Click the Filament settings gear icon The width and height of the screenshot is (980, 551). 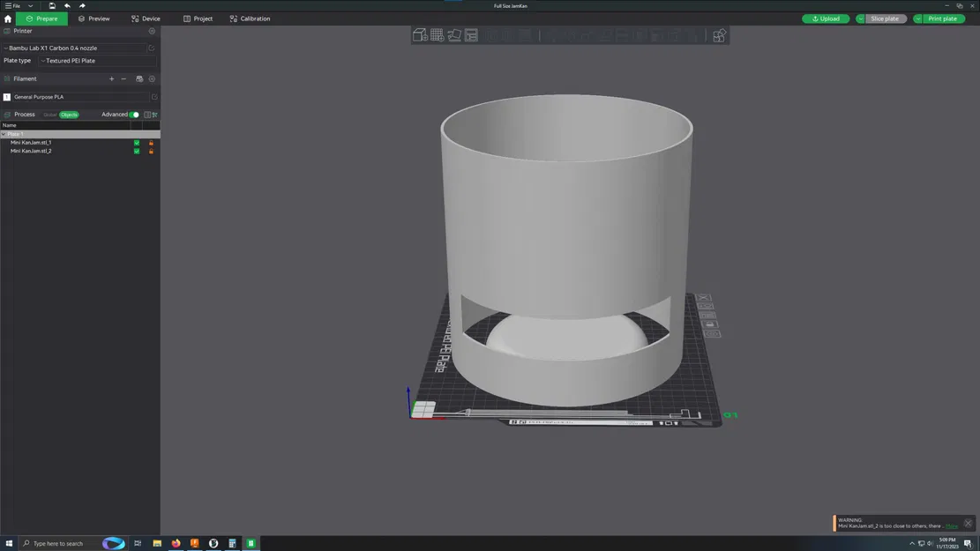pyautogui.click(x=152, y=79)
